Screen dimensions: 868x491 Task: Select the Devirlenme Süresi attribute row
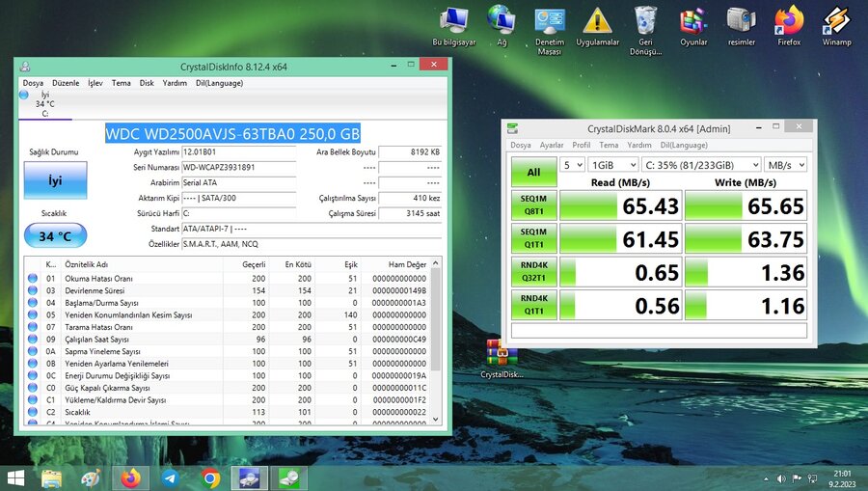click(x=227, y=290)
